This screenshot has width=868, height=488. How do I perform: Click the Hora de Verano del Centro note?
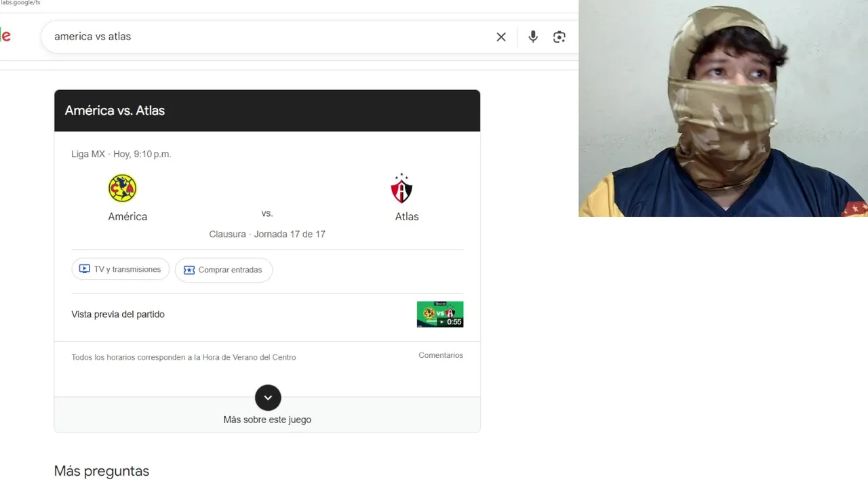click(184, 357)
